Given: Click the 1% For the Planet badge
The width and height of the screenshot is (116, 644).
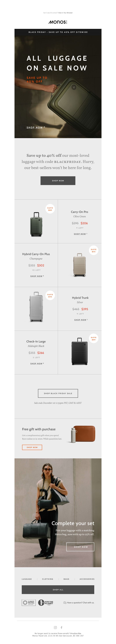Looking at the screenshot, I should click(x=46, y=602).
